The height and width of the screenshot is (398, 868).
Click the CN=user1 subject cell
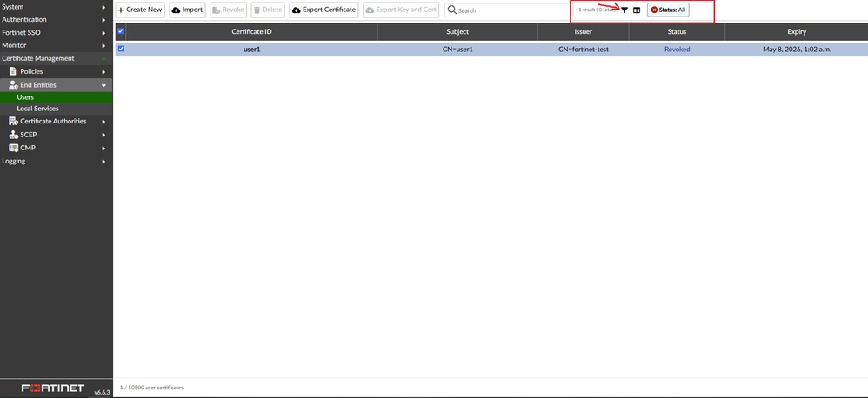[x=457, y=50]
